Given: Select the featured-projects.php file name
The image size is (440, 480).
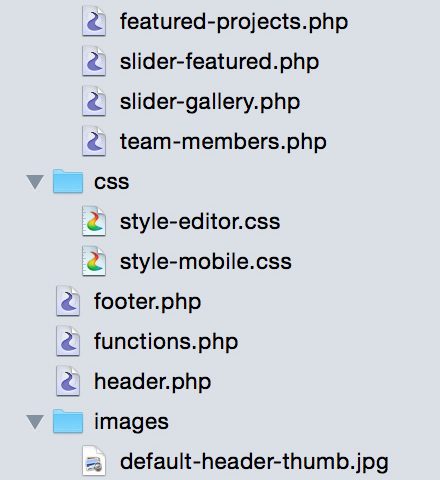Looking at the screenshot, I should click(x=234, y=23).
